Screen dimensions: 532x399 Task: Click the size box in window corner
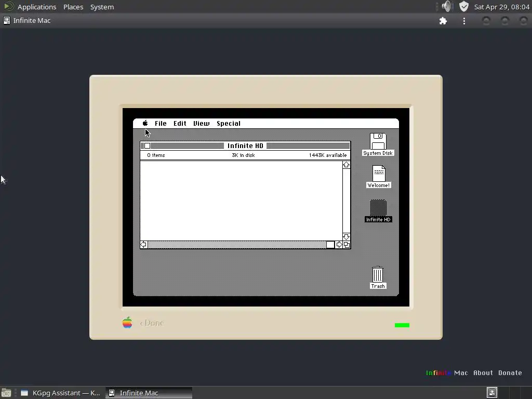click(347, 245)
